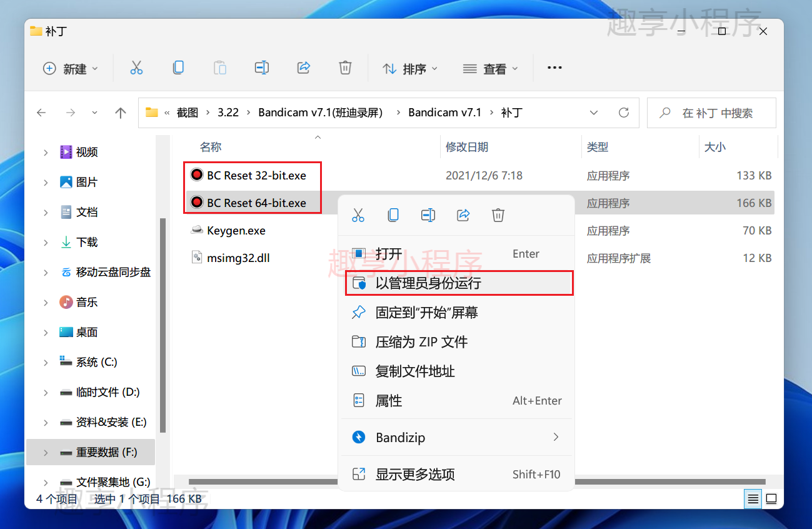Image resolution: width=812 pixels, height=529 pixels.
Task: Open recent locations dropdown arrow
Action: pos(95,113)
